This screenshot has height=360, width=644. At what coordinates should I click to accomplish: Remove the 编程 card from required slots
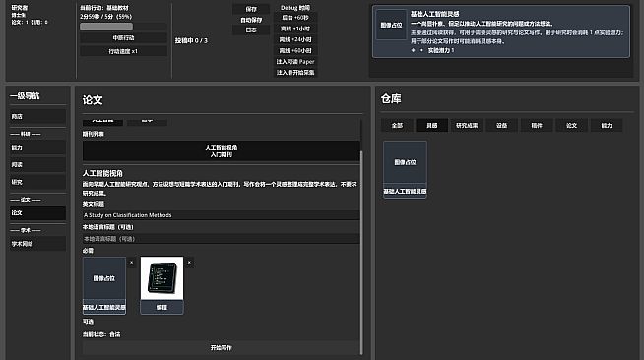point(189,263)
